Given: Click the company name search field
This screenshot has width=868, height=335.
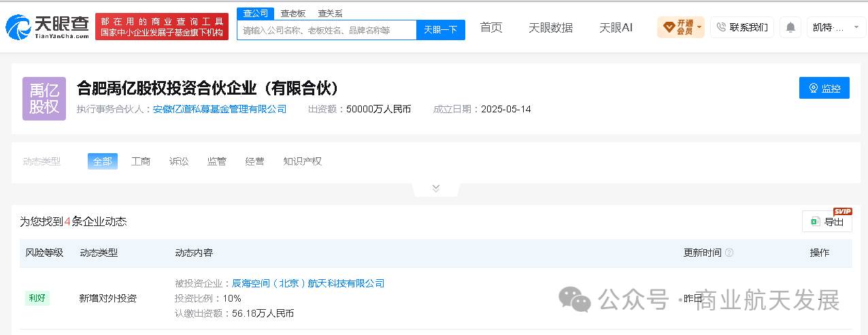Looking at the screenshot, I should tap(327, 30).
